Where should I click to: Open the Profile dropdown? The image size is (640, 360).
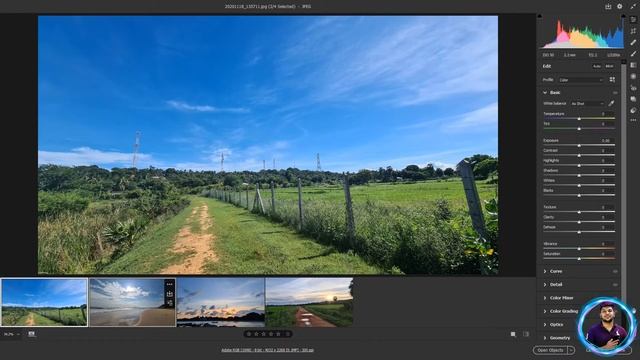pyautogui.click(x=580, y=80)
